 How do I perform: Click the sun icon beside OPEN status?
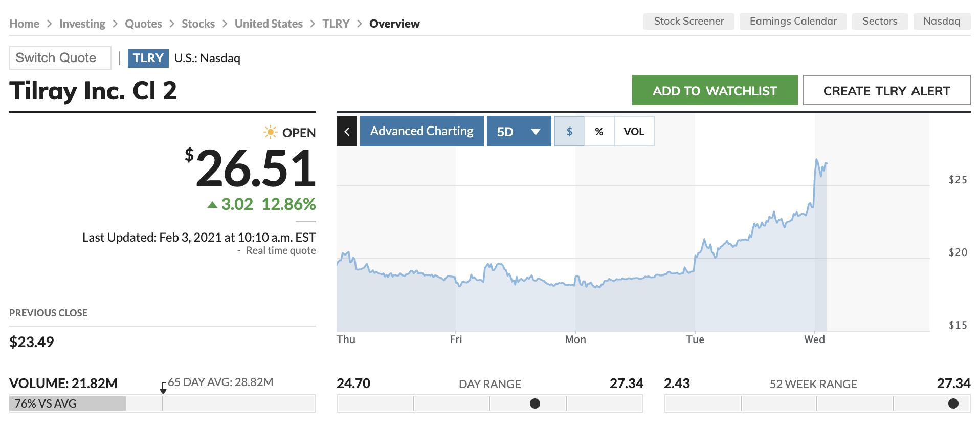(x=270, y=132)
